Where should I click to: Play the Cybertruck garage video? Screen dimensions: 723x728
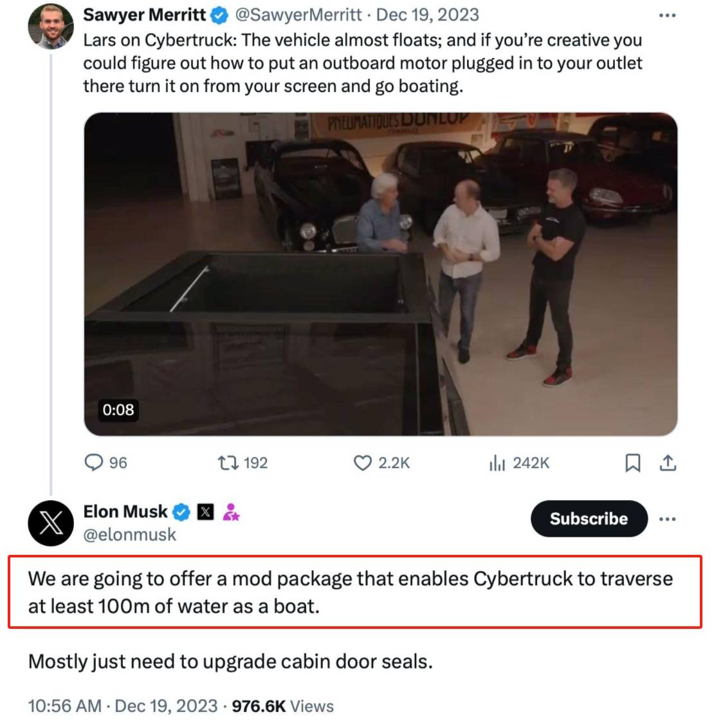(381, 274)
